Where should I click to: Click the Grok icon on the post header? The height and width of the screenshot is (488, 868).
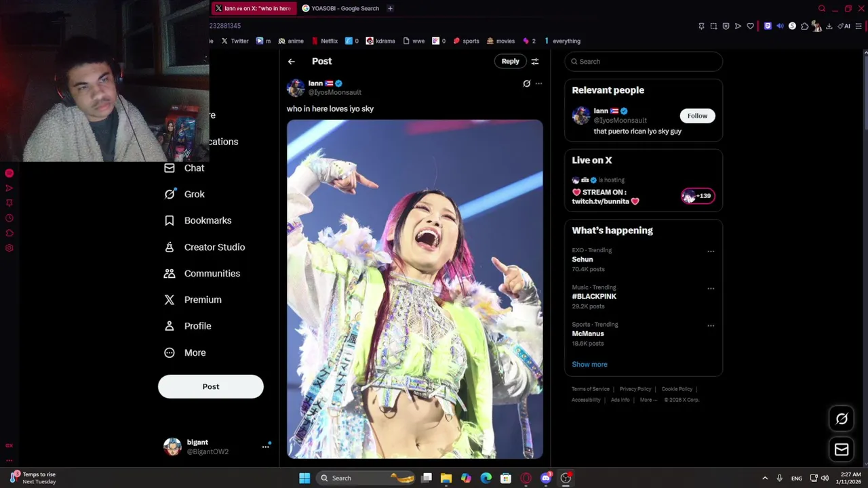point(527,83)
